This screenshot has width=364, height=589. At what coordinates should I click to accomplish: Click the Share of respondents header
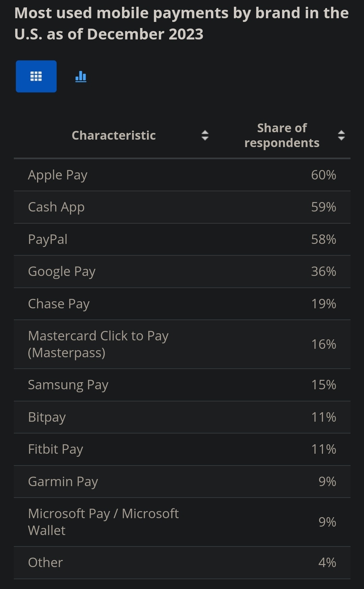click(282, 135)
